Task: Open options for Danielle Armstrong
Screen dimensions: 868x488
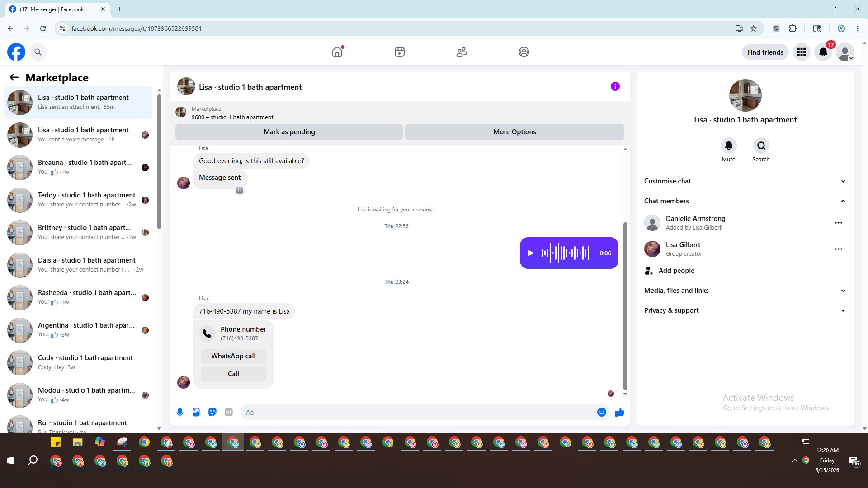Action: [839, 223]
